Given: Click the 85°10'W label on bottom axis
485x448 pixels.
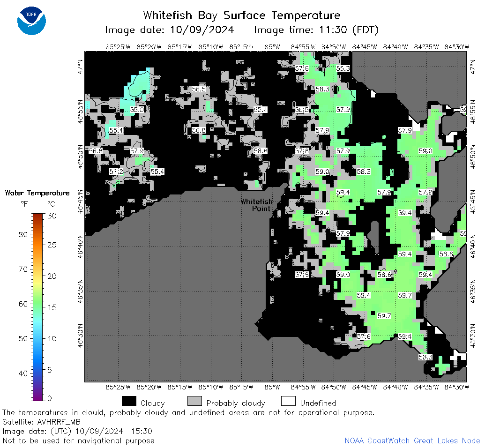Looking at the screenshot, I should pyautogui.click(x=211, y=387).
